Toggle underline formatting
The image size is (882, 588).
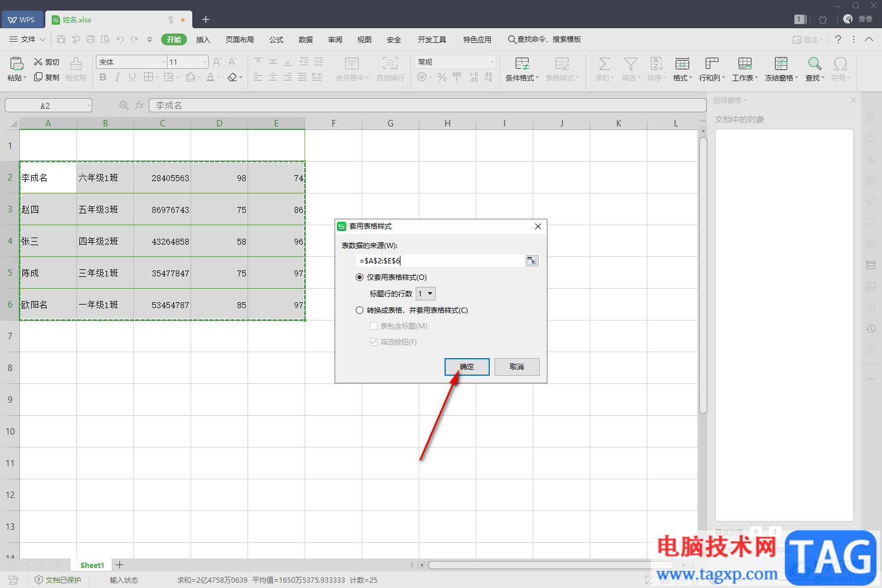click(132, 77)
